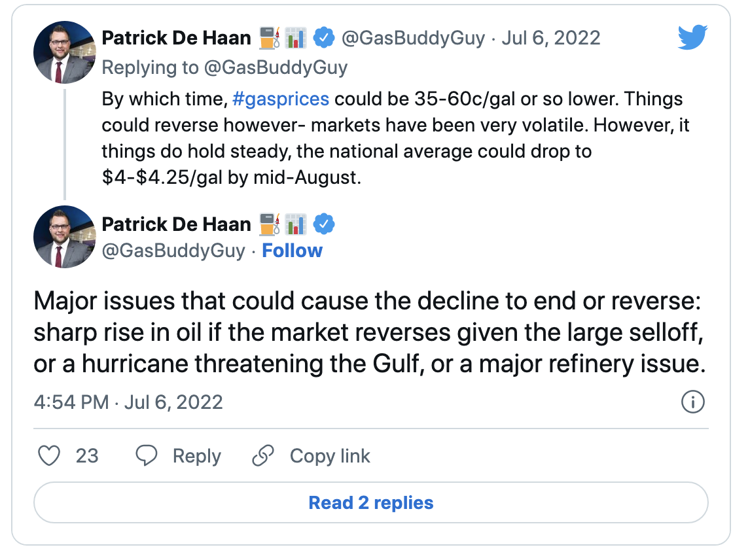Click the copy link chain icon
This screenshot has width=750, height=560.
point(262,455)
